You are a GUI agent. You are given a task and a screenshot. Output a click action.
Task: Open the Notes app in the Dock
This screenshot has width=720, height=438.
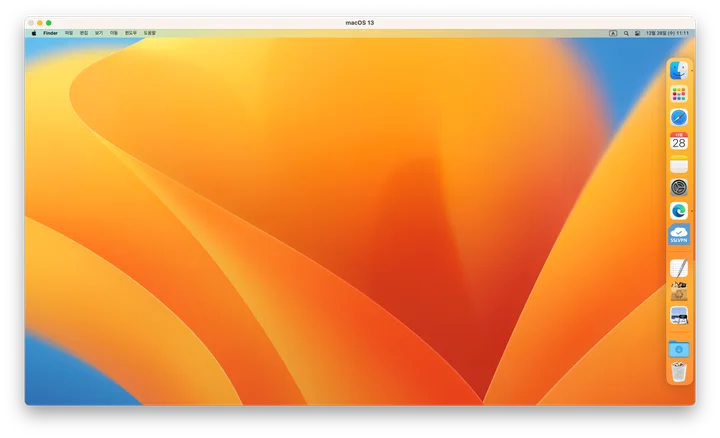tap(679, 164)
